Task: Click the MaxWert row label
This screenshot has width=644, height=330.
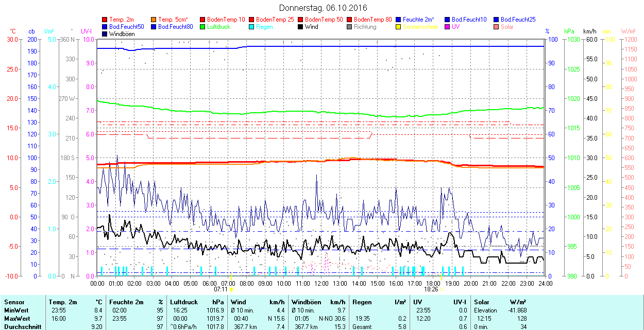Action: pyautogui.click(x=16, y=319)
